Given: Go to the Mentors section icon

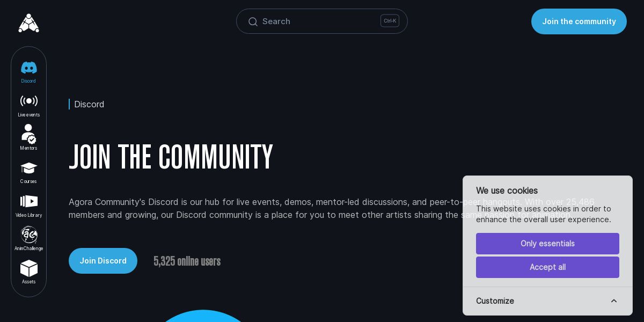Looking at the screenshot, I should [28, 134].
